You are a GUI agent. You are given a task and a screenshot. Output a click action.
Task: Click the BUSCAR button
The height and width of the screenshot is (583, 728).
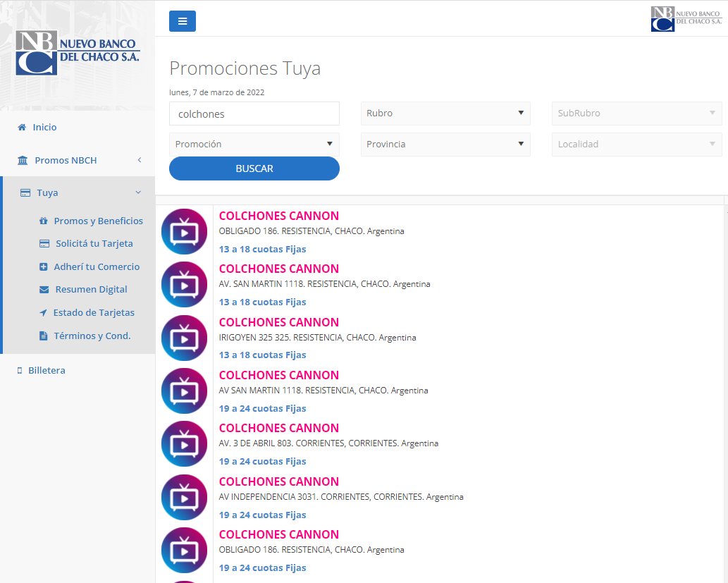pyautogui.click(x=254, y=168)
